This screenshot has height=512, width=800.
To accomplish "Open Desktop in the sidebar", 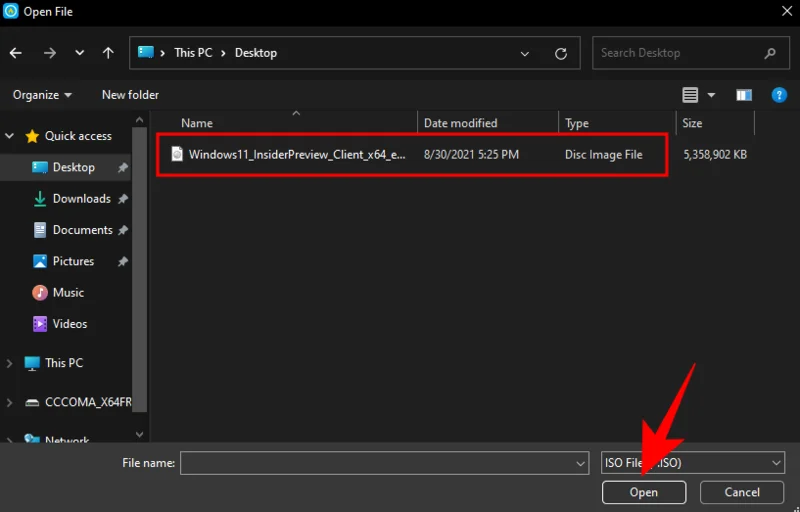I will (x=73, y=167).
